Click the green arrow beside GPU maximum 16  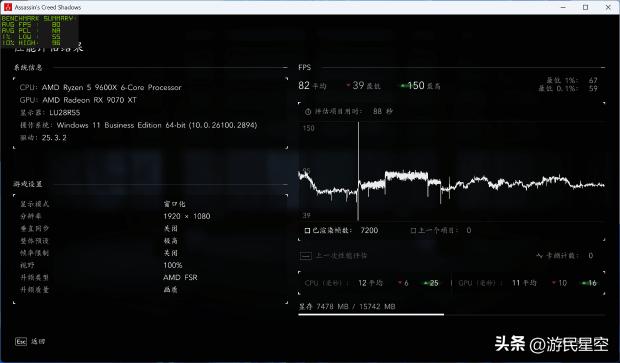[584, 283]
